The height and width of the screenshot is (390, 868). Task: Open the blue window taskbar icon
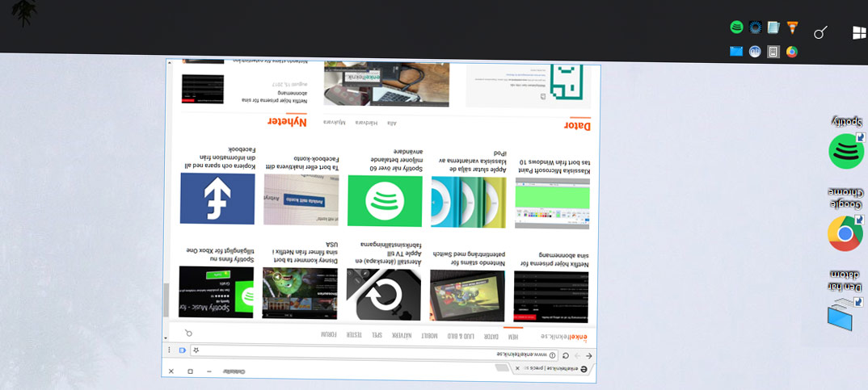[x=736, y=52]
